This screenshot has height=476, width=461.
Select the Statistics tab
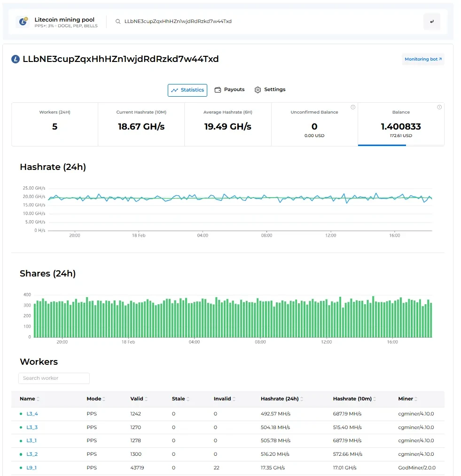click(188, 90)
